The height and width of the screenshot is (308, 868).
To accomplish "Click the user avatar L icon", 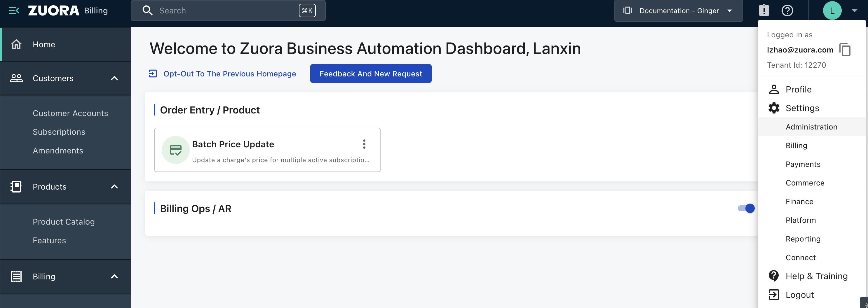I will coord(832,11).
